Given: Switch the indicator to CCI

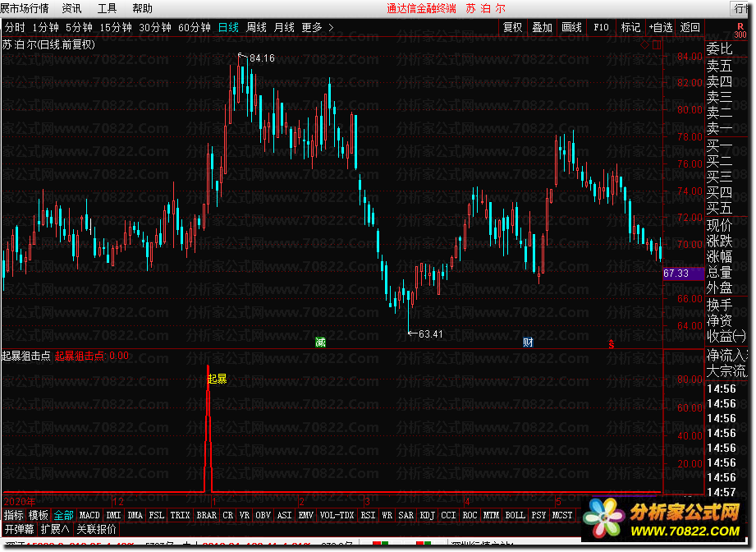Looking at the screenshot, I should click(x=448, y=515).
